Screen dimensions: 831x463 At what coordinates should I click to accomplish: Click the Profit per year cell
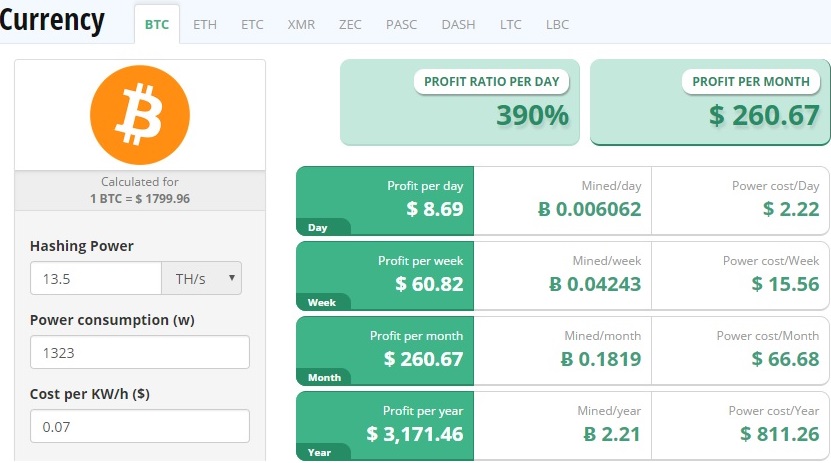pos(385,425)
